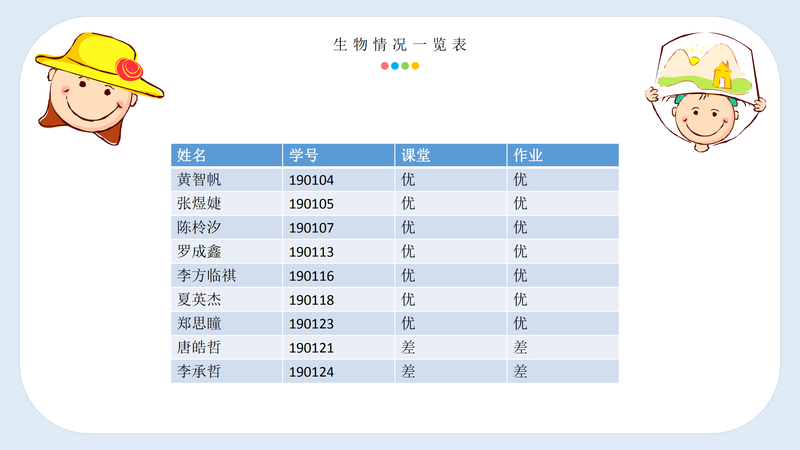This screenshot has height=450, width=800.
Task: Click the 作业 grade 差 in row 190124
Action: click(520, 371)
